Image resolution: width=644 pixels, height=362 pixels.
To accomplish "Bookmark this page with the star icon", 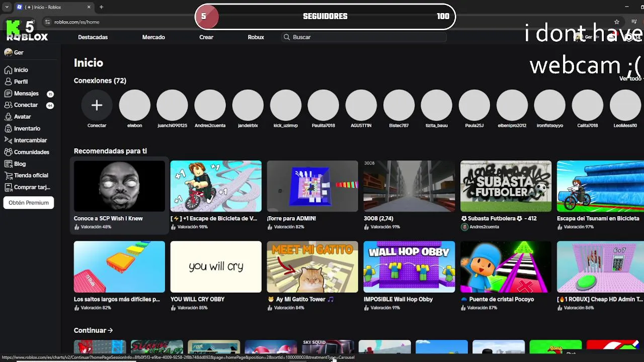I will 617,22.
